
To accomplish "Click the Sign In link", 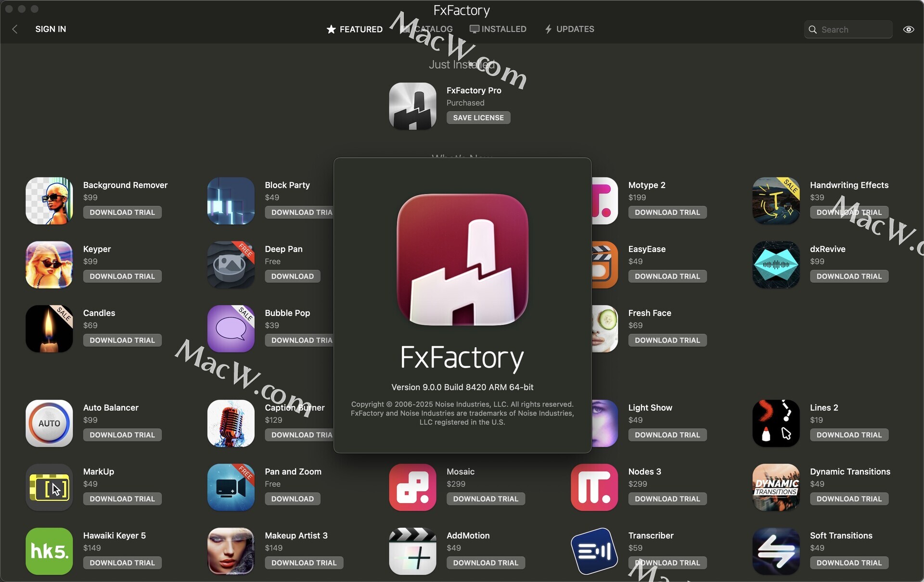I will pyautogui.click(x=51, y=29).
